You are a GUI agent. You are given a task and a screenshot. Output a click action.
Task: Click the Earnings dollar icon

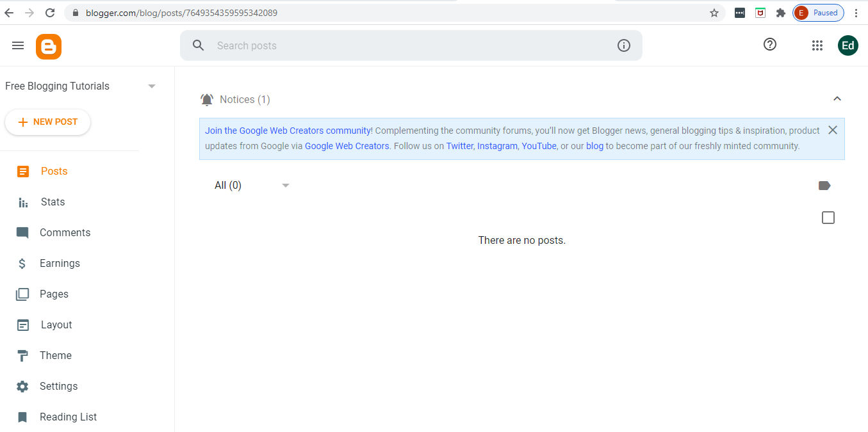point(22,264)
